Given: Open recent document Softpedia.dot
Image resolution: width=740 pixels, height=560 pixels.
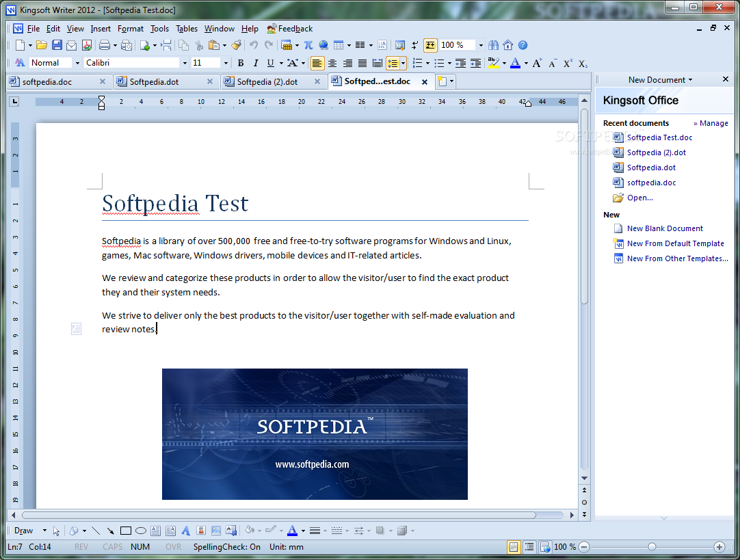Looking at the screenshot, I should tap(651, 168).
